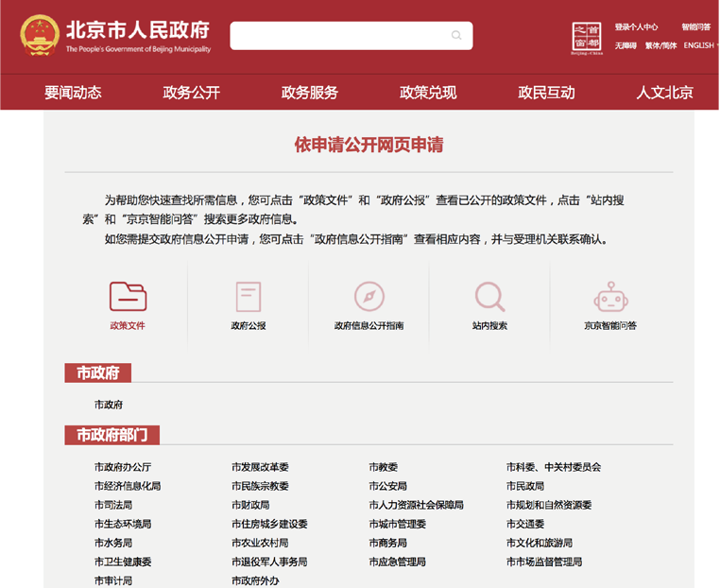
Task: Click into the header search field
Action: point(340,36)
